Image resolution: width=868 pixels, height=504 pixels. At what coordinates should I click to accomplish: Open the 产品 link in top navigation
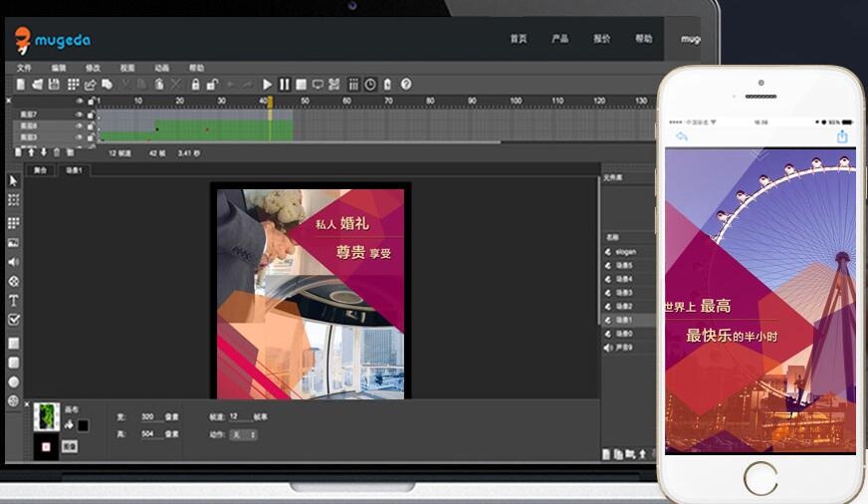(x=559, y=39)
